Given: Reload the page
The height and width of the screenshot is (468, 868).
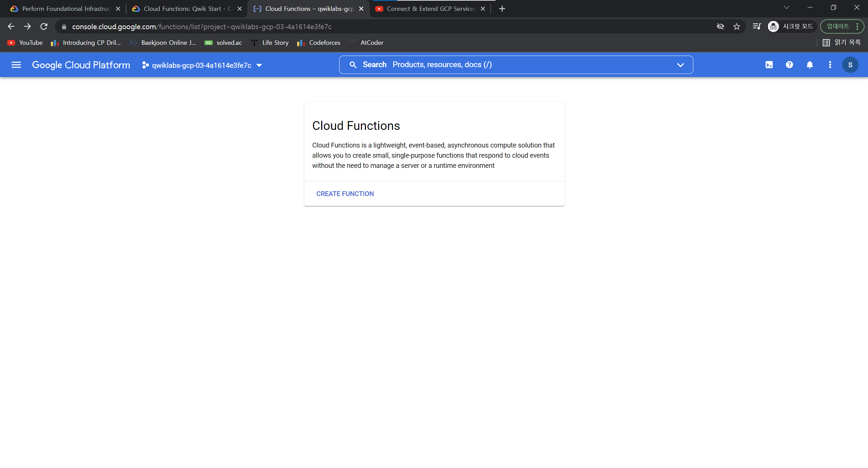Looking at the screenshot, I should pyautogui.click(x=44, y=26).
